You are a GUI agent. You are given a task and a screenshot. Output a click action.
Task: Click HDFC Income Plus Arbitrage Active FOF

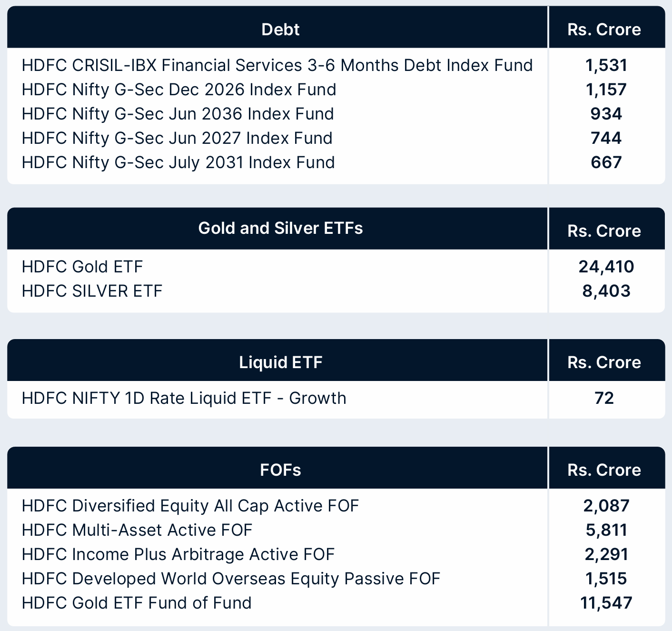pyautogui.click(x=178, y=554)
